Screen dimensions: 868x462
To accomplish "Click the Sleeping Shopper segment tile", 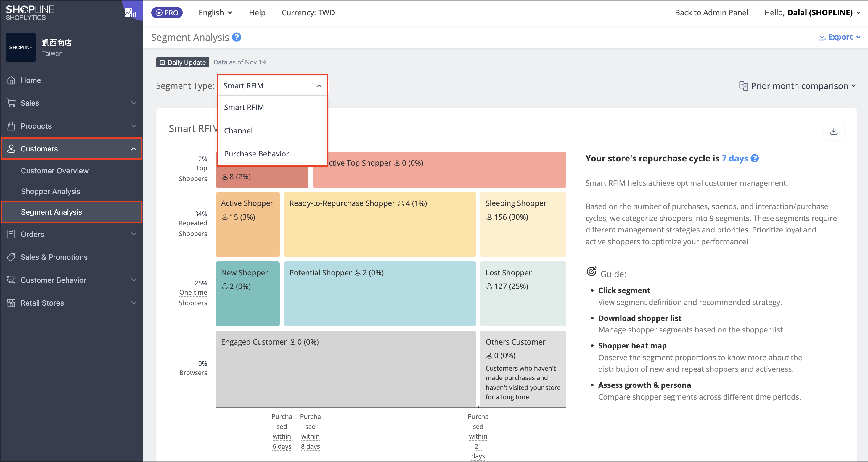I will [523, 224].
